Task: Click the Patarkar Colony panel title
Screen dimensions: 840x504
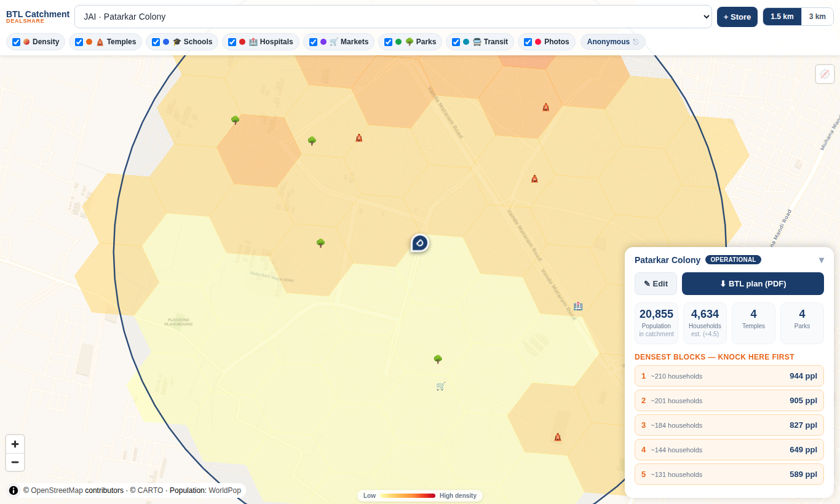Action: click(667, 260)
